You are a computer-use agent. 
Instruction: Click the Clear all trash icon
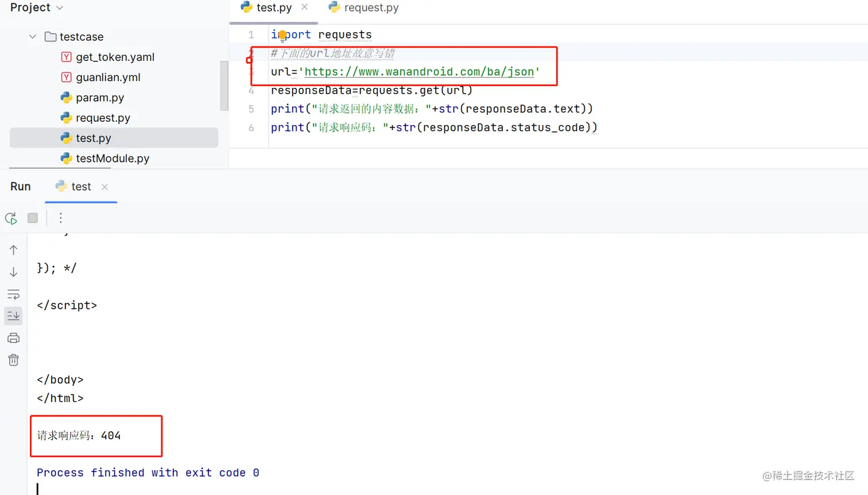[x=14, y=360]
